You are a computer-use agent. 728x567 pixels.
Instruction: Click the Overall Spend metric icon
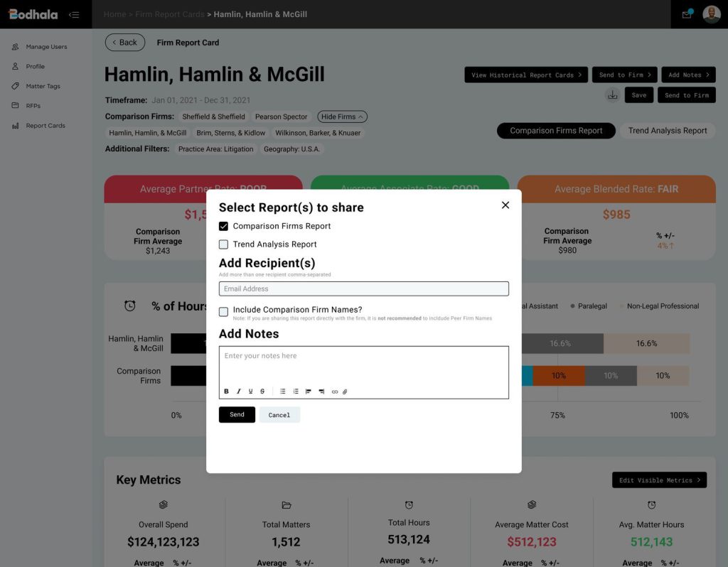click(164, 504)
